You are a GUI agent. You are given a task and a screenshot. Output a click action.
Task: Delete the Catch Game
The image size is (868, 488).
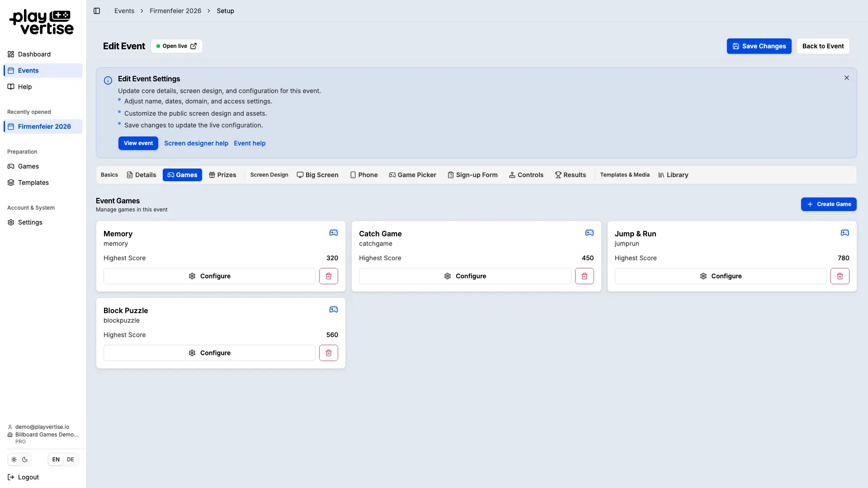[x=584, y=276]
